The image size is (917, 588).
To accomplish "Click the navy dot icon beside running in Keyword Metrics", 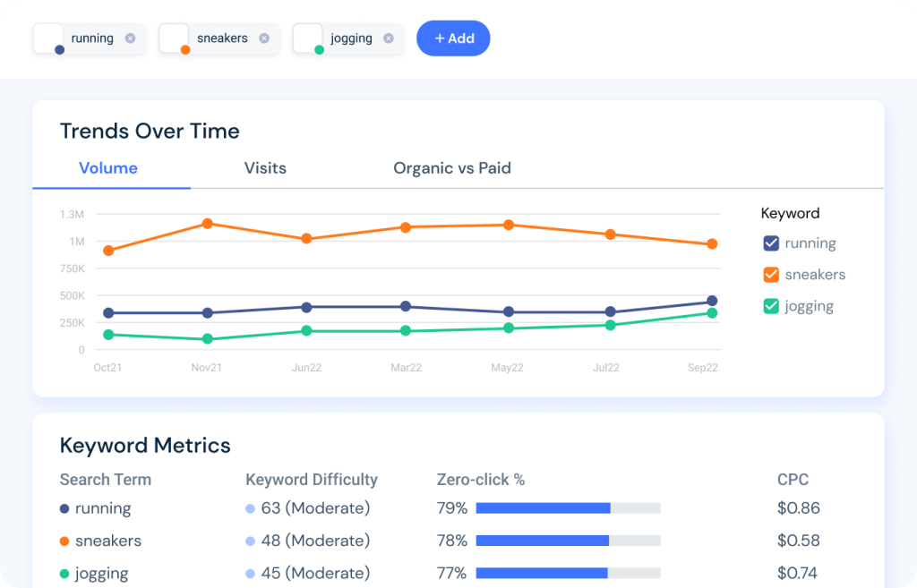I will click(x=65, y=508).
